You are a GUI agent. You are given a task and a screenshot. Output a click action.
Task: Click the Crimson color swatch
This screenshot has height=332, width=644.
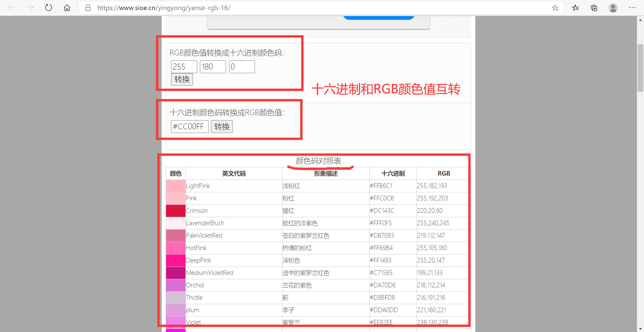pos(176,211)
